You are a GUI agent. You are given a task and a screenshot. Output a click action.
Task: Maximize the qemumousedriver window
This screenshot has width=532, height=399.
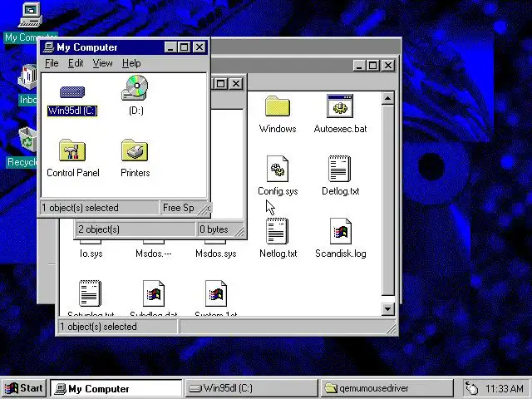(x=221, y=83)
